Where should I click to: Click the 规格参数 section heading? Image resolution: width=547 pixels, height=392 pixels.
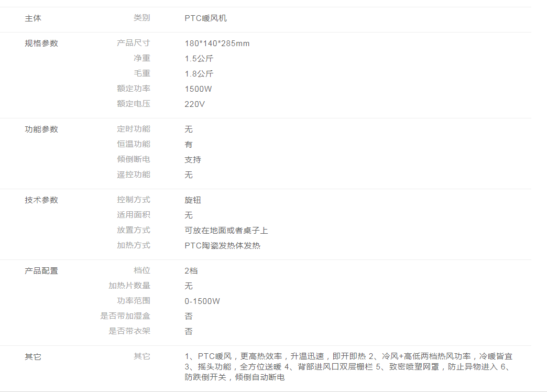[41, 43]
